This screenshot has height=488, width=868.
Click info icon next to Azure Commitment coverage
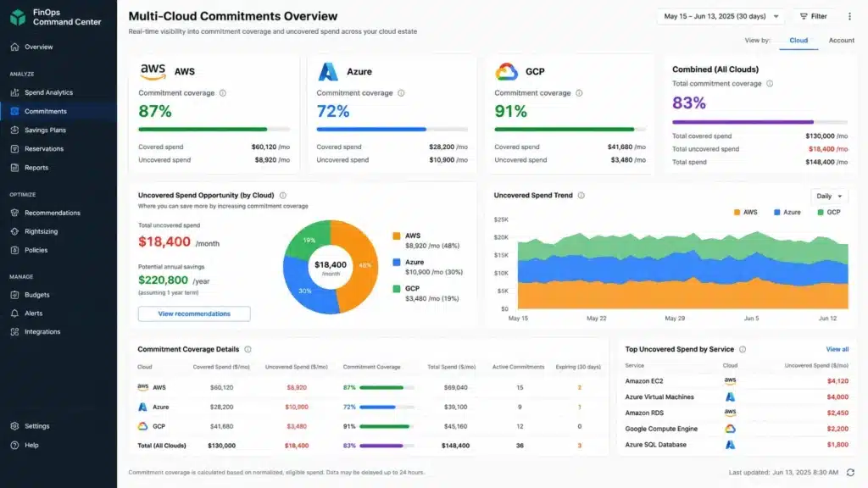(401, 93)
